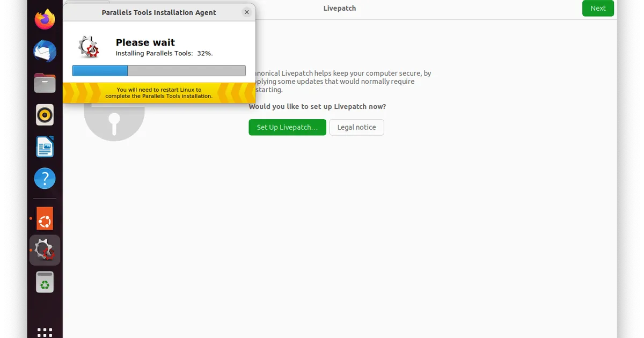644x338 pixels.
Task: Select the Parallels Tools installer dock icon
Action: tap(45, 250)
